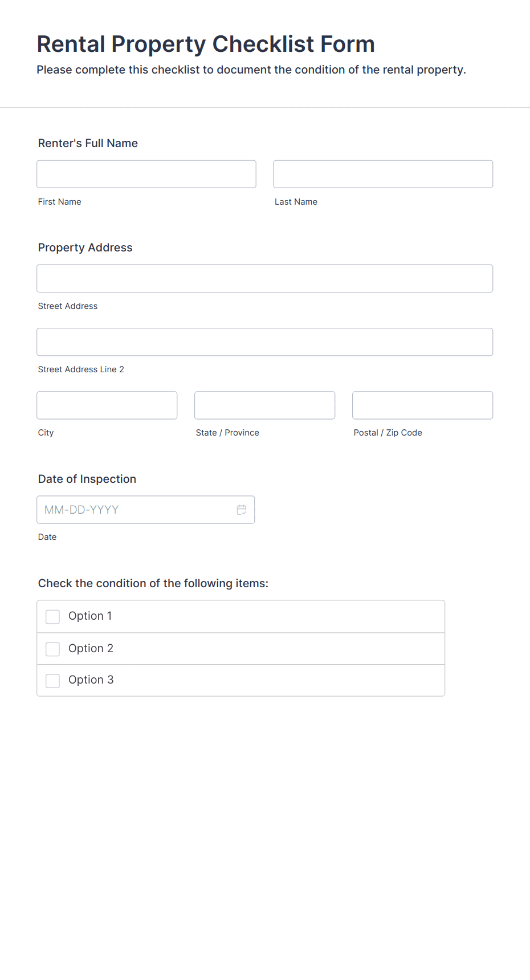The height and width of the screenshot is (980, 530).
Task: Check the Option 1 checkbox
Action: click(x=52, y=616)
